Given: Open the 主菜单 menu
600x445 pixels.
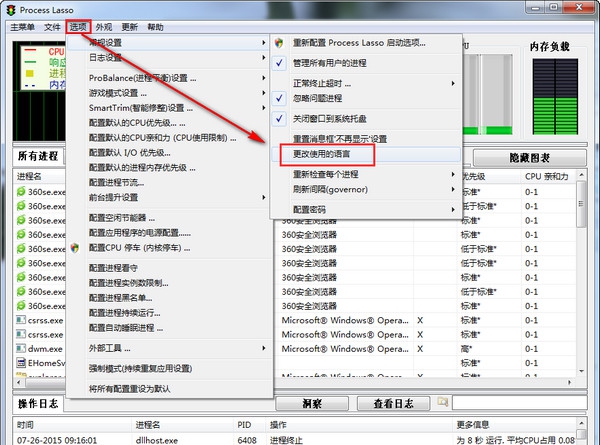Looking at the screenshot, I should 23,27.
